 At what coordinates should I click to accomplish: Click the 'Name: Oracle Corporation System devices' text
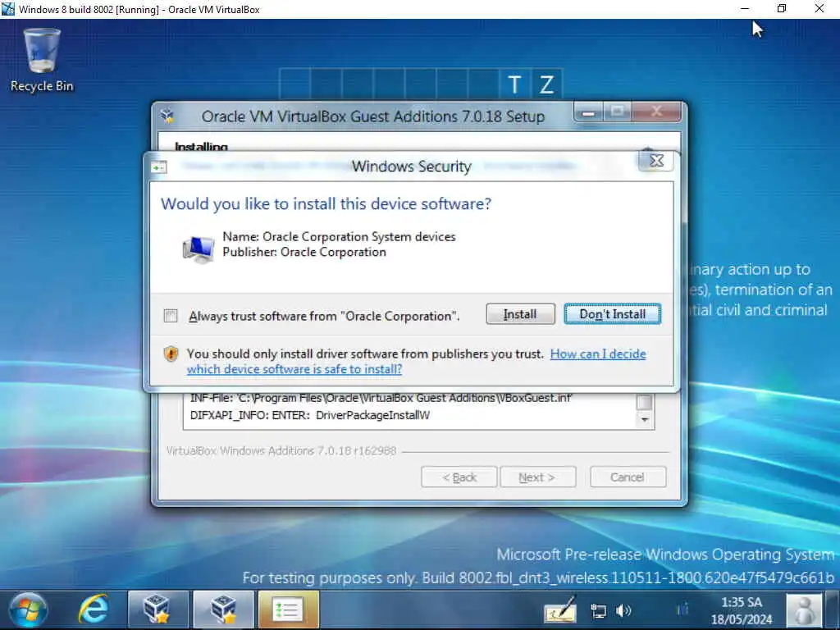[x=339, y=237]
